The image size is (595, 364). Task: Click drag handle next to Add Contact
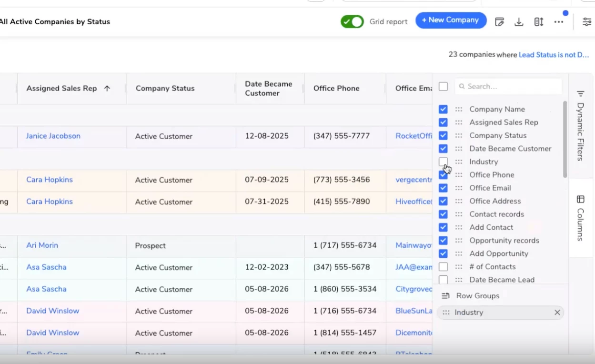(458, 227)
